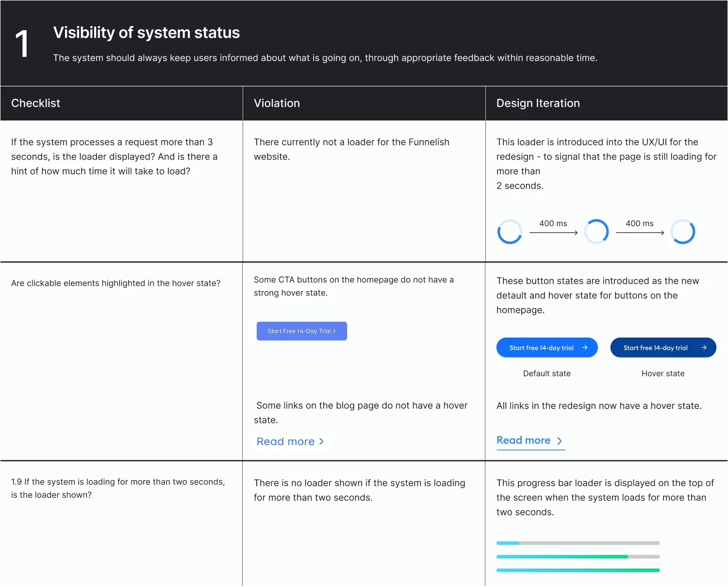Image resolution: width=728 pixels, height=587 pixels.
Task: Open the underlined Read more link
Action: coord(523,440)
